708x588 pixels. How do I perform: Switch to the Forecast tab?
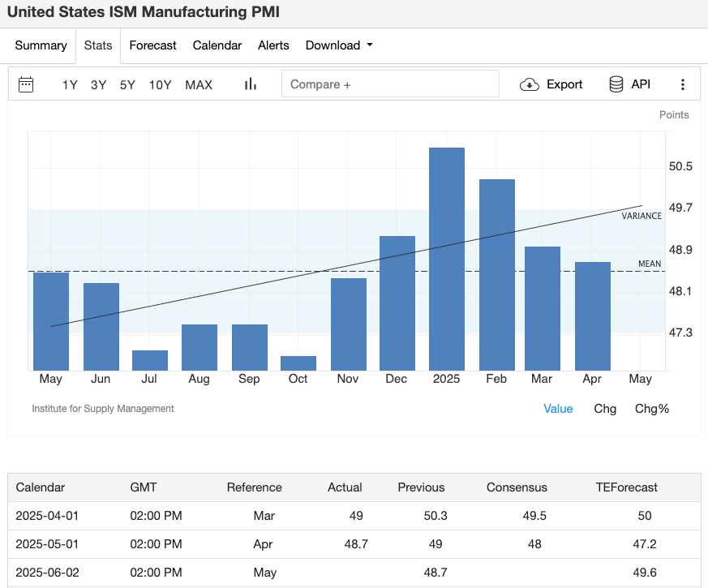coord(152,45)
